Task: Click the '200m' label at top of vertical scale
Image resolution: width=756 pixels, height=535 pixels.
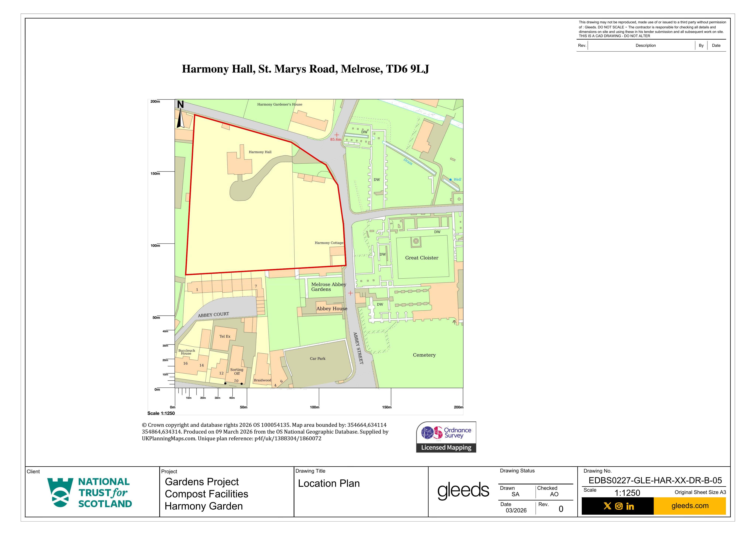Action: [155, 102]
